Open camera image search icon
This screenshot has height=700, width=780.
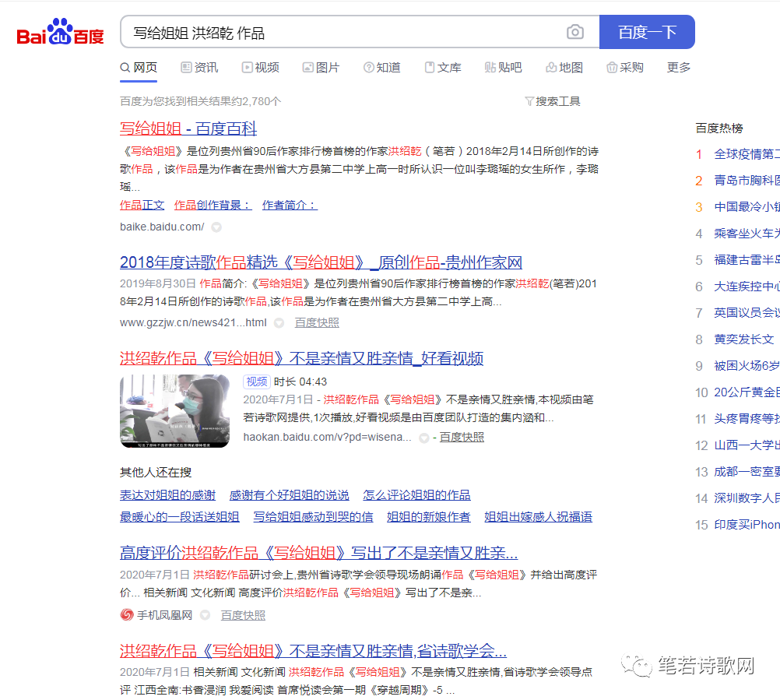(575, 32)
